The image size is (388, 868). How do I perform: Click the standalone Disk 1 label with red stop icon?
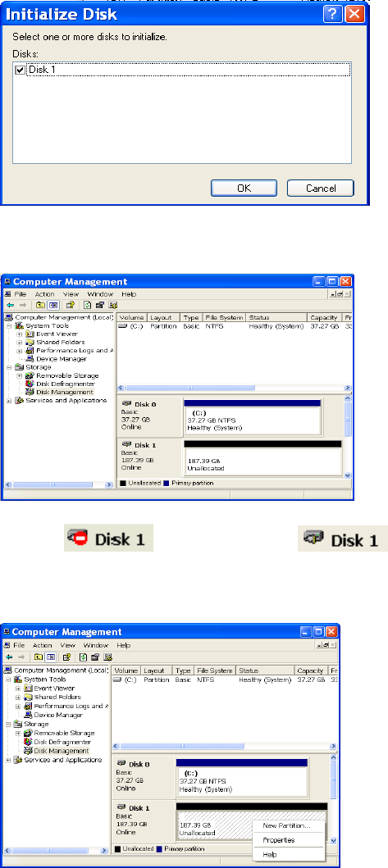108,539
